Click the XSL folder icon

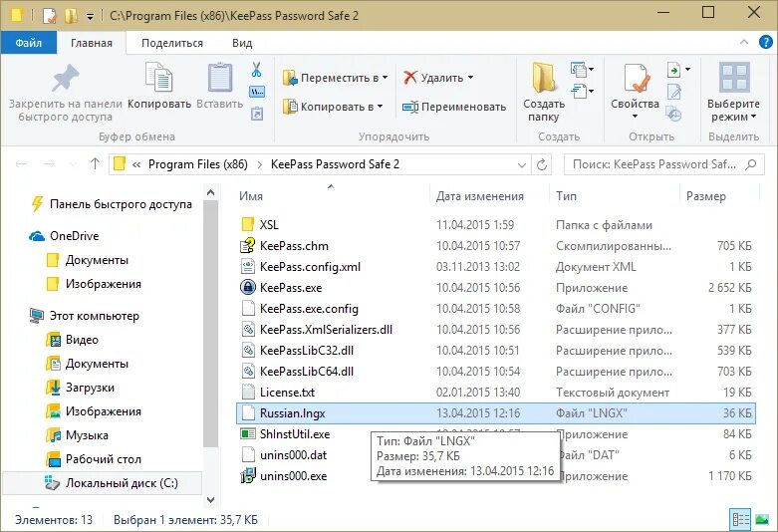tap(248, 224)
